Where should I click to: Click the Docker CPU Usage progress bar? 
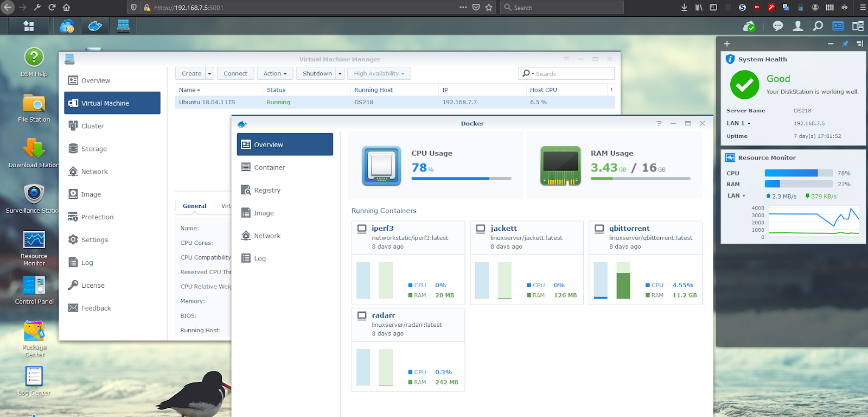pyautogui.click(x=461, y=178)
